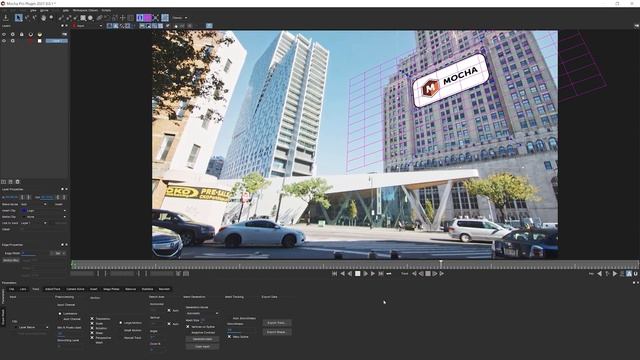
Task: Toggle the blue Show Planar Surface icon
Action: 140,18
